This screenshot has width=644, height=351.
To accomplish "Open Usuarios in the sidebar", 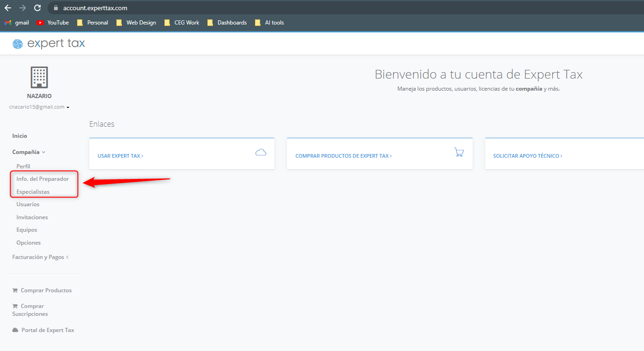I will click(28, 204).
